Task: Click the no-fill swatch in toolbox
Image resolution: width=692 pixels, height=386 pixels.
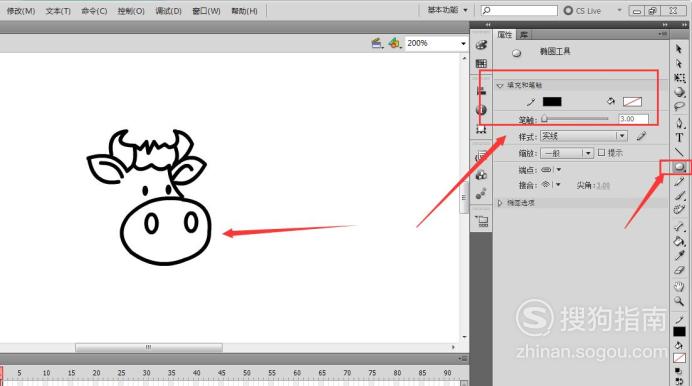Action: (679, 358)
